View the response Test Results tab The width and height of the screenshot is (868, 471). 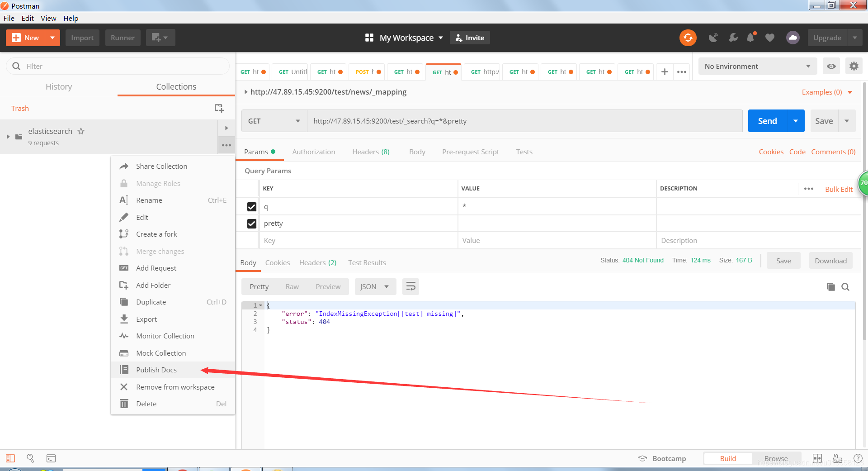coord(367,262)
